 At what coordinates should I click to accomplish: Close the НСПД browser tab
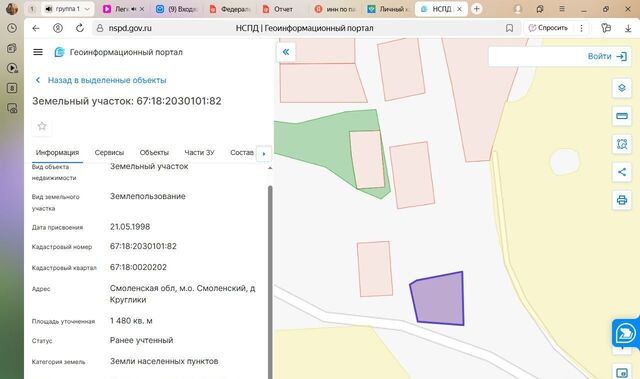pos(459,9)
